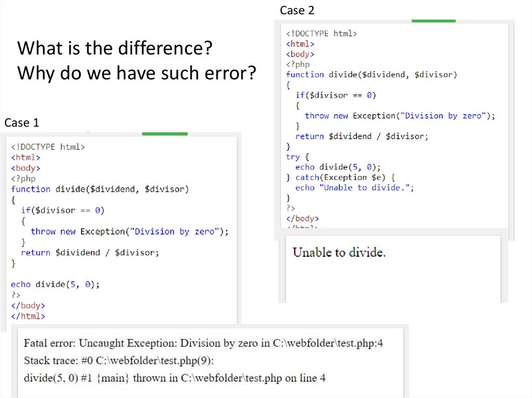Click the <!DOCTYPE html> line in Case 2
This screenshot has height=398, width=532.
322,34
